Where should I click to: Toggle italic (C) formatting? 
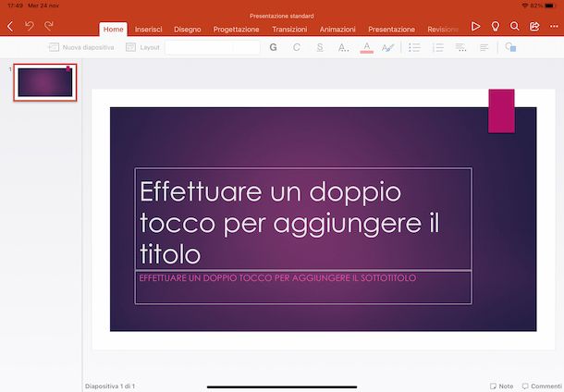[297, 47]
